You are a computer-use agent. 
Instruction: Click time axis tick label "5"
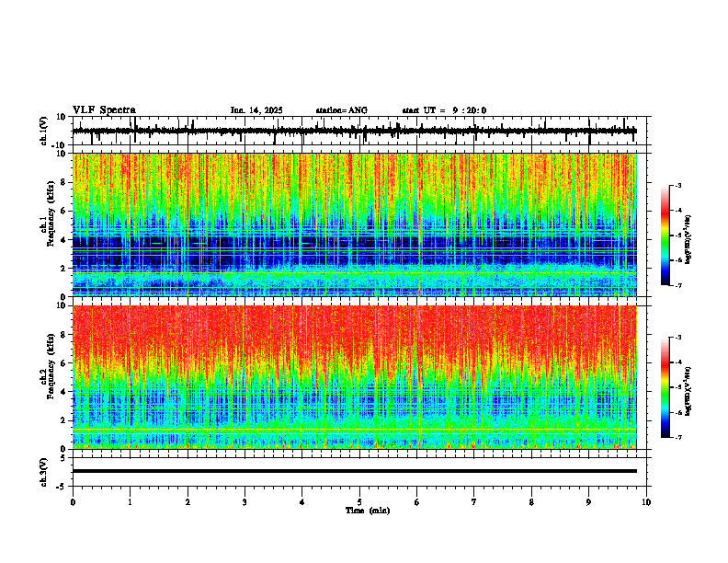(x=359, y=502)
